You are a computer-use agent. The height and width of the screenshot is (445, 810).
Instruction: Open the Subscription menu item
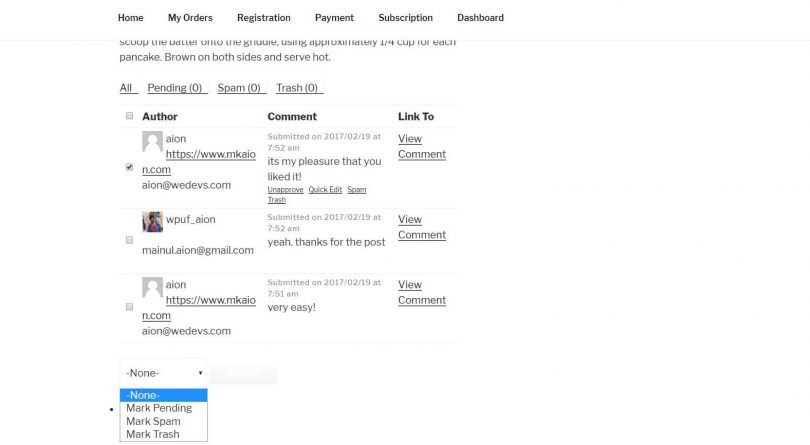[x=406, y=18]
